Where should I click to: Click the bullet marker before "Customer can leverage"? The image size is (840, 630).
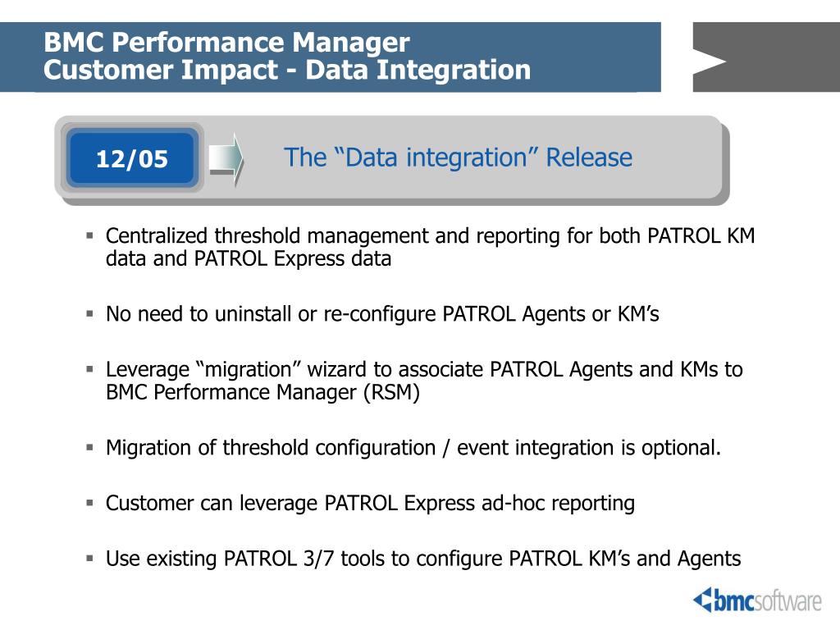click(90, 504)
